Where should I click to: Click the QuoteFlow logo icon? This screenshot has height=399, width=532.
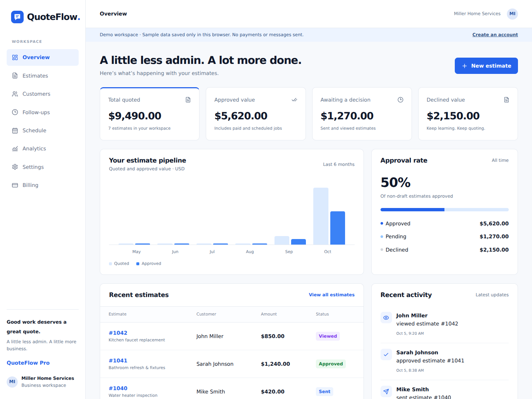(x=17, y=17)
